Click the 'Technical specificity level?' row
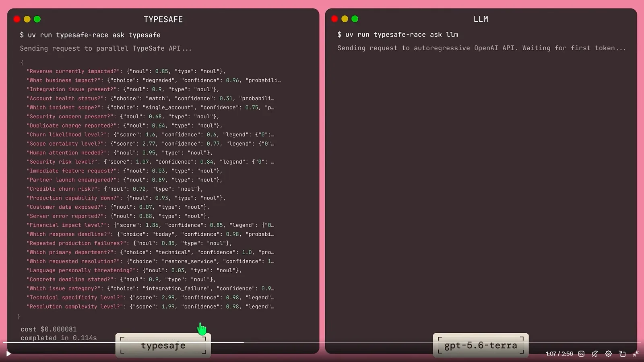The image size is (644, 362). point(151,298)
